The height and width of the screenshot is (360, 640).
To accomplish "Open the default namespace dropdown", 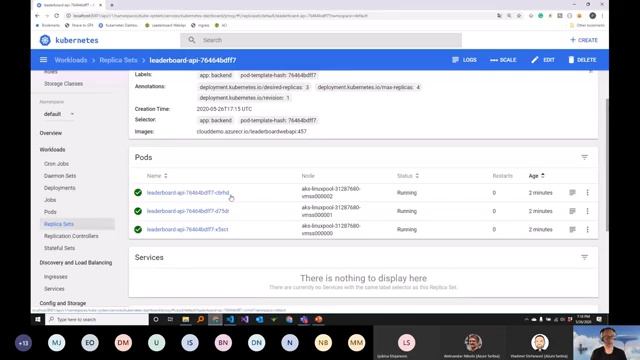I will 59,114.
